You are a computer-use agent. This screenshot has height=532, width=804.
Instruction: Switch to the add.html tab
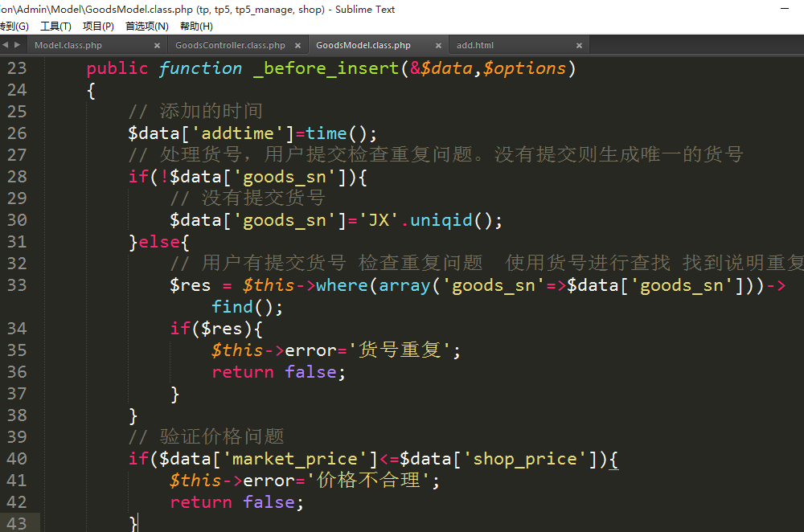tap(475, 46)
